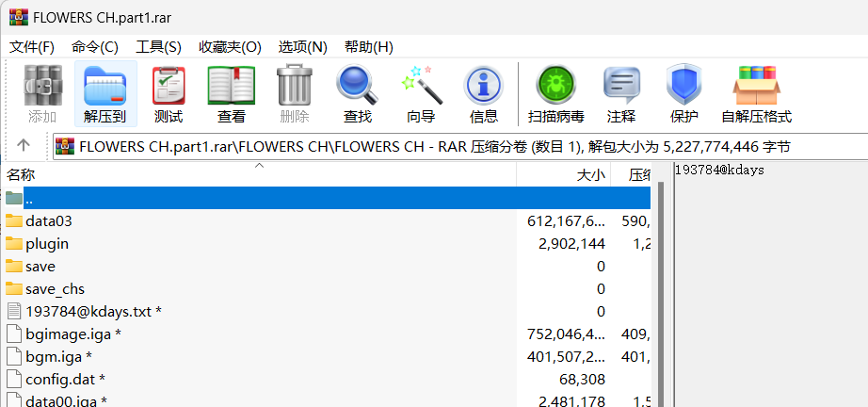
Task: Sort by the 大小 column header
Action: (x=589, y=175)
